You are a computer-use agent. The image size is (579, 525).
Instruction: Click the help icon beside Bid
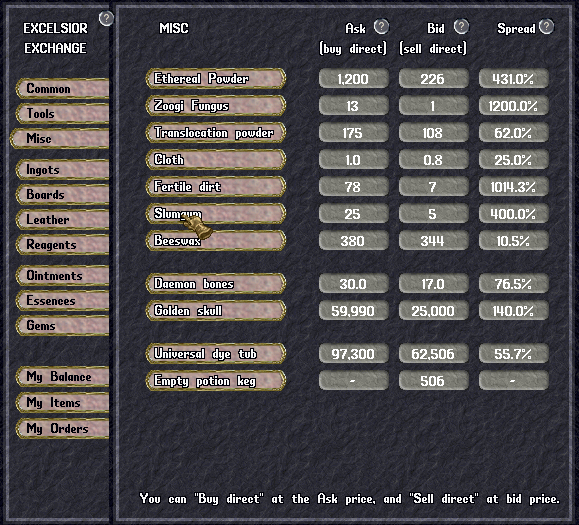click(x=461, y=27)
